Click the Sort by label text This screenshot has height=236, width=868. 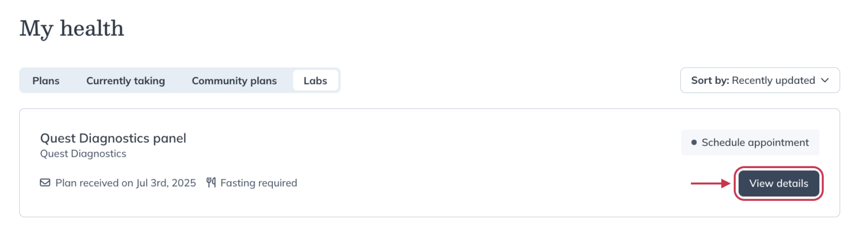[710, 80]
